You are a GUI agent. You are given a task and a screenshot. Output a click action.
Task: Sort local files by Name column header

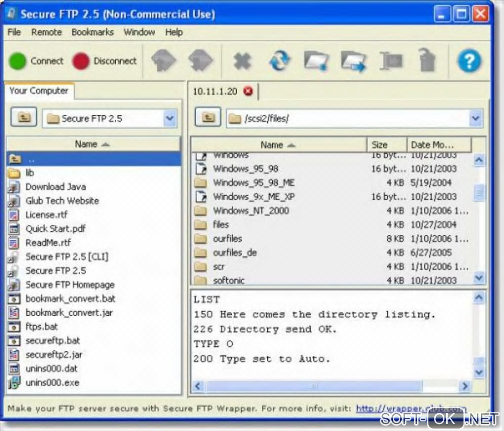pyautogui.click(x=93, y=144)
